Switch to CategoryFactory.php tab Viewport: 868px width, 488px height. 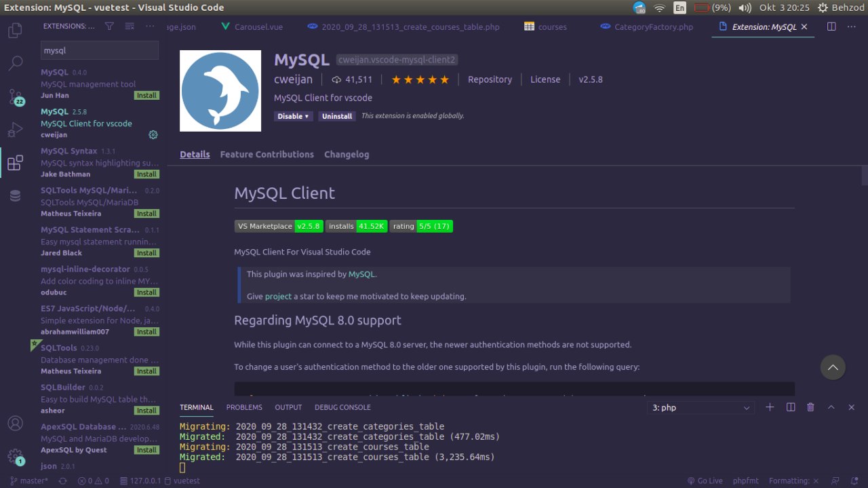click(647, 27)
